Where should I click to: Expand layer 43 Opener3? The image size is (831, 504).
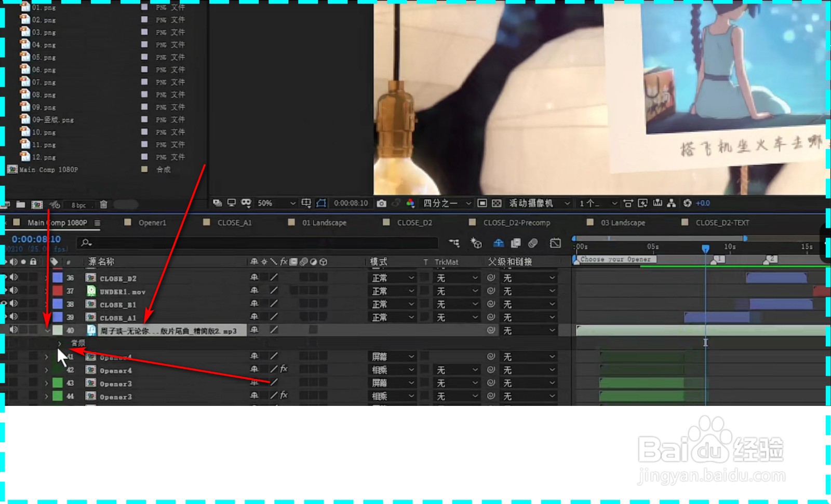[x=46, y=383]
